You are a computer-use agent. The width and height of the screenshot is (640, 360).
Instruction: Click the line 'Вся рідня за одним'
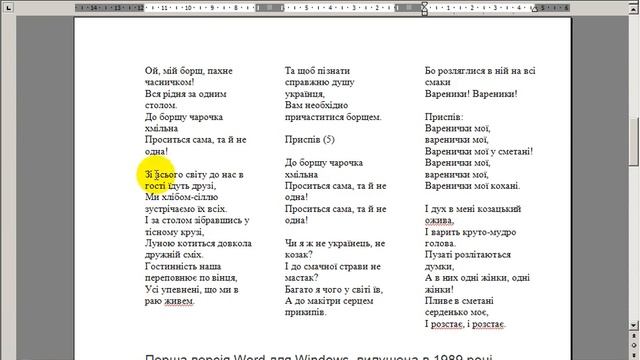pos(185,94)
